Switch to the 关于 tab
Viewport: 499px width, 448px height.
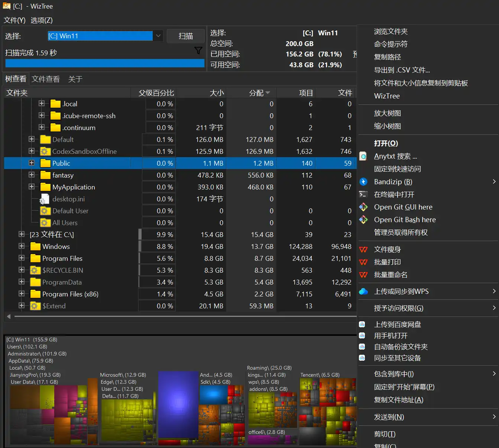coord(75,79)
